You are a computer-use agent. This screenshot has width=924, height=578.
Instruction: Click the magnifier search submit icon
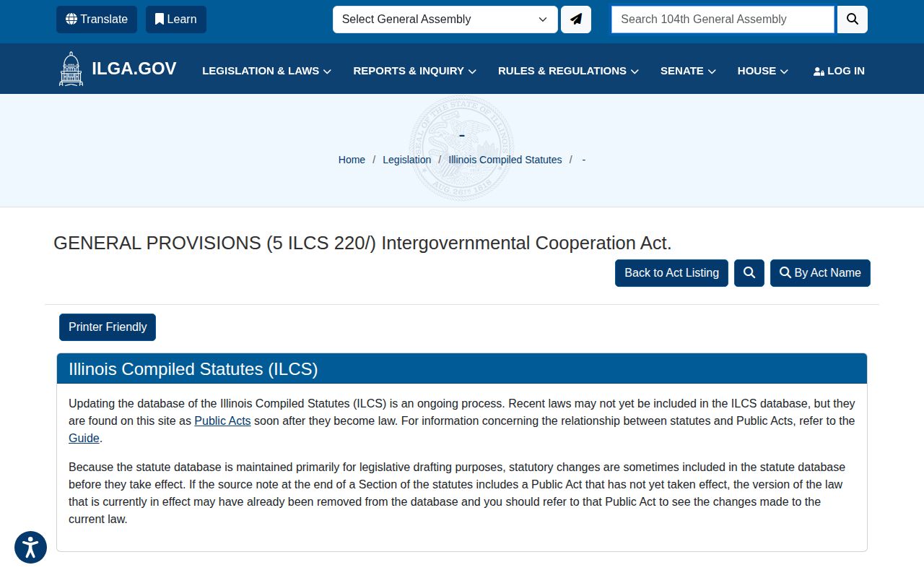[x=853, y=20]
